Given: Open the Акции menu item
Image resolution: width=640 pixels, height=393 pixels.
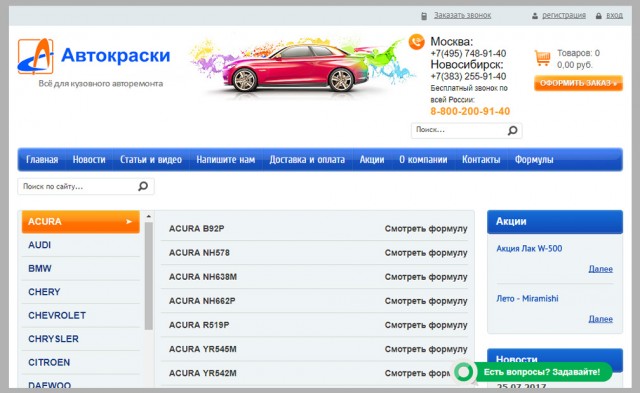Looking at the screenshot, I should (x=372, y=160).
